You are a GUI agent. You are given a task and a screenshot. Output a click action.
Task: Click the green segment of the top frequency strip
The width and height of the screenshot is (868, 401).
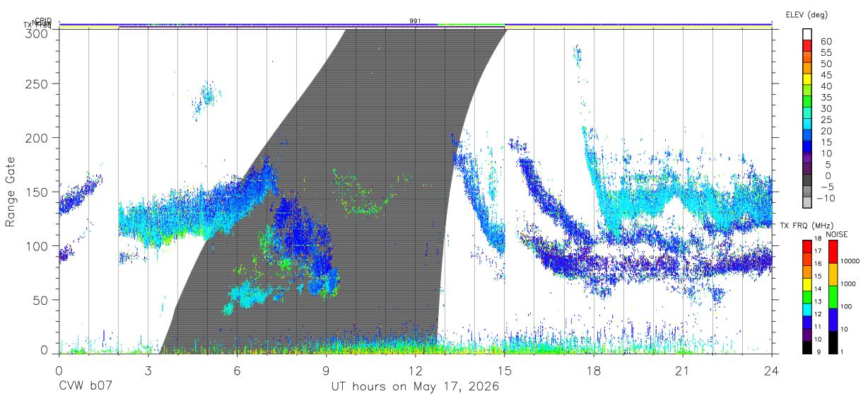(x=471, y=24)
